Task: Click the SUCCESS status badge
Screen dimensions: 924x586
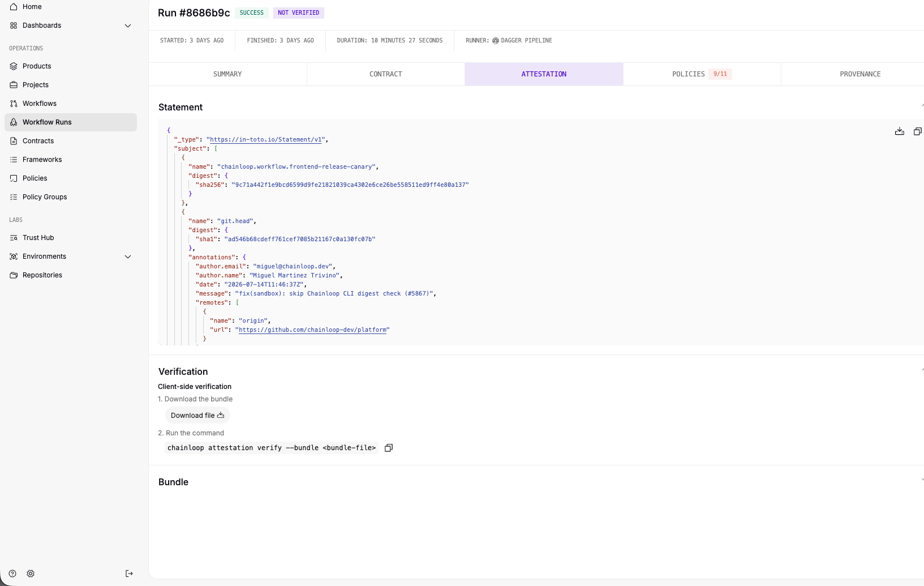Action: (252, 12)
